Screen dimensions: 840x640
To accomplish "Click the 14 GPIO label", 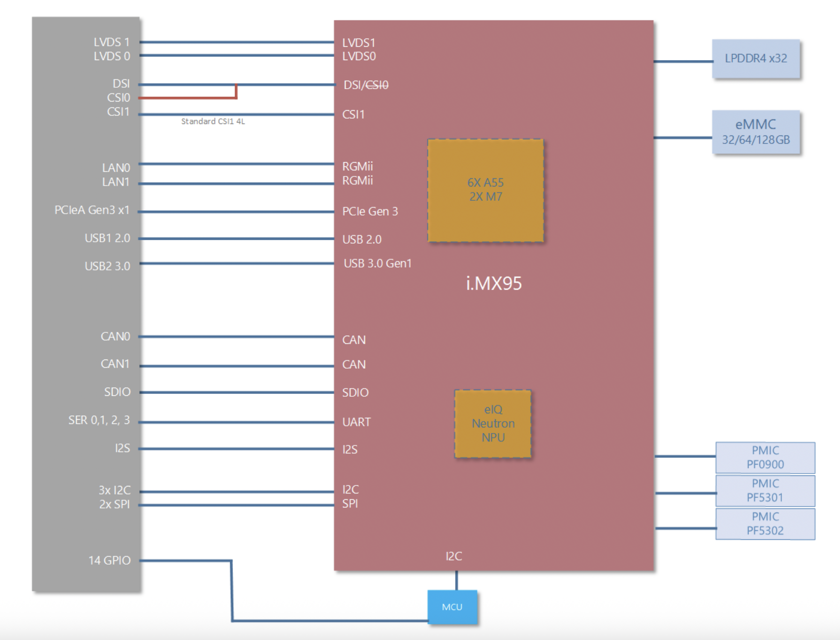I will (x=109, y=560).
